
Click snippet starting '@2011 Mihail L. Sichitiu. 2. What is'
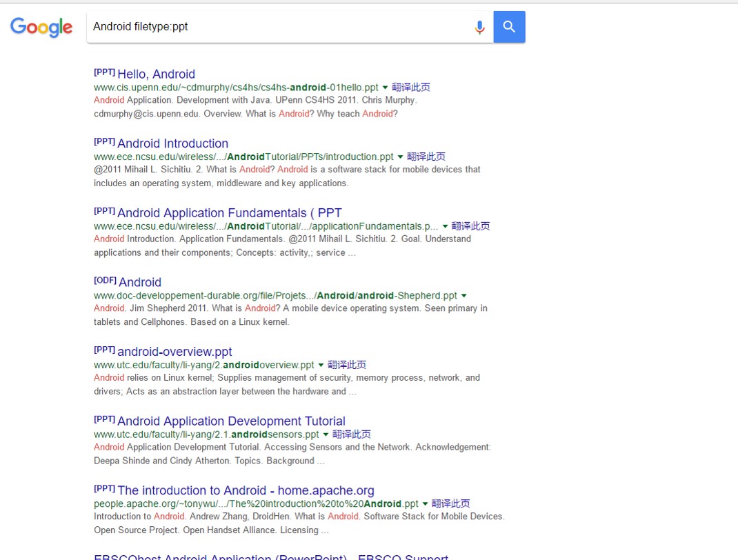click(x=287, y=177)
